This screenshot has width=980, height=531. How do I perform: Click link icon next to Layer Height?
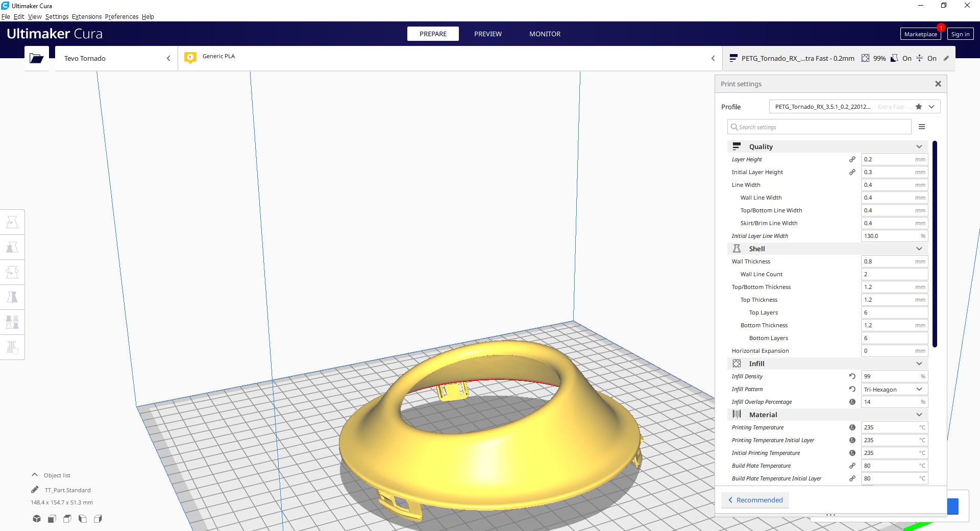point(852,159)
